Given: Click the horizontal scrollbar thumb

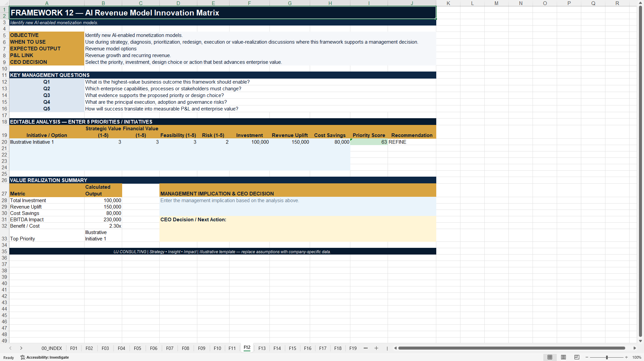Looking at the screenshot, I should coord(511,348).
